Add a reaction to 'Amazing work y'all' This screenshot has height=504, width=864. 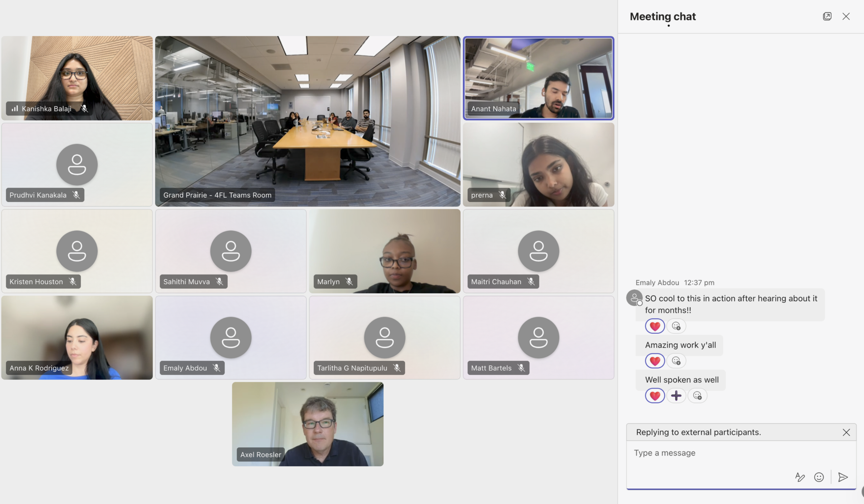click(x=676, y=360)
